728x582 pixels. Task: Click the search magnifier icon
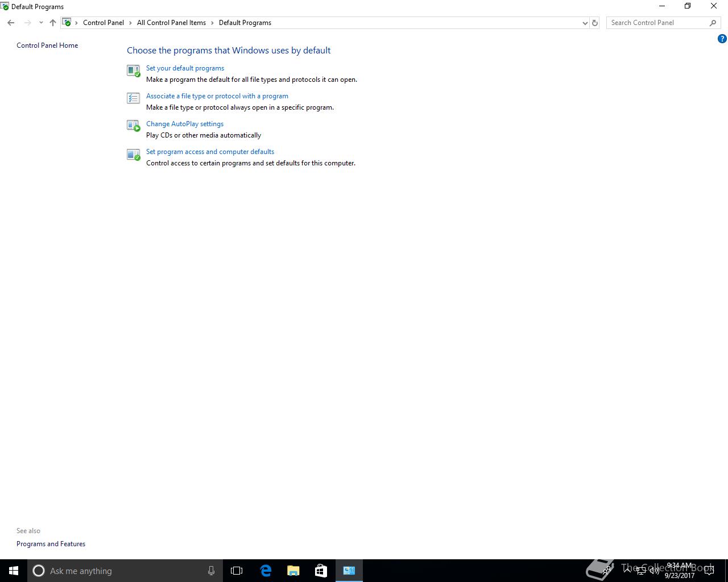pos(713,23)
